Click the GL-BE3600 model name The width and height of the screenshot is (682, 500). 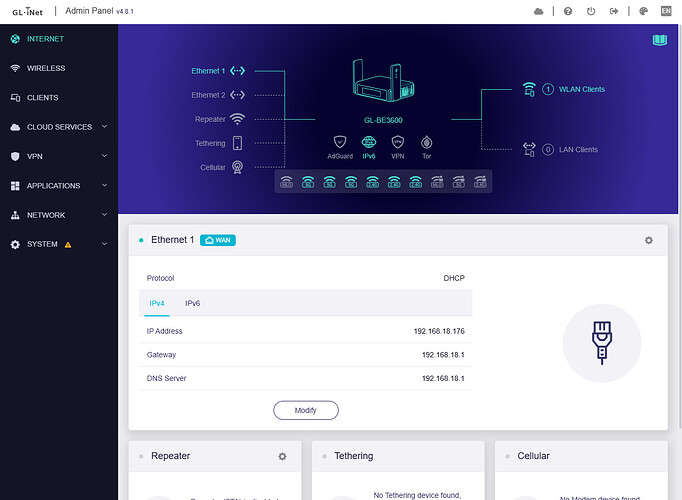coord(383,120)
